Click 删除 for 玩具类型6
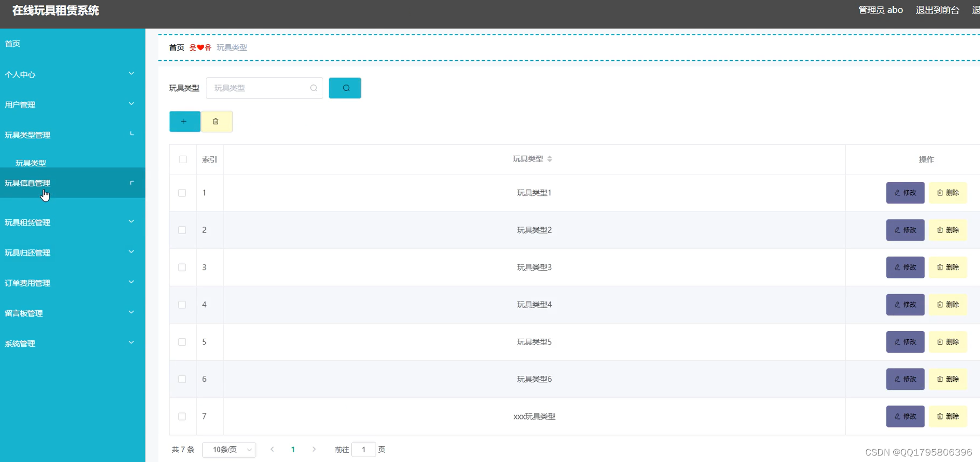 tap(948, 379)
